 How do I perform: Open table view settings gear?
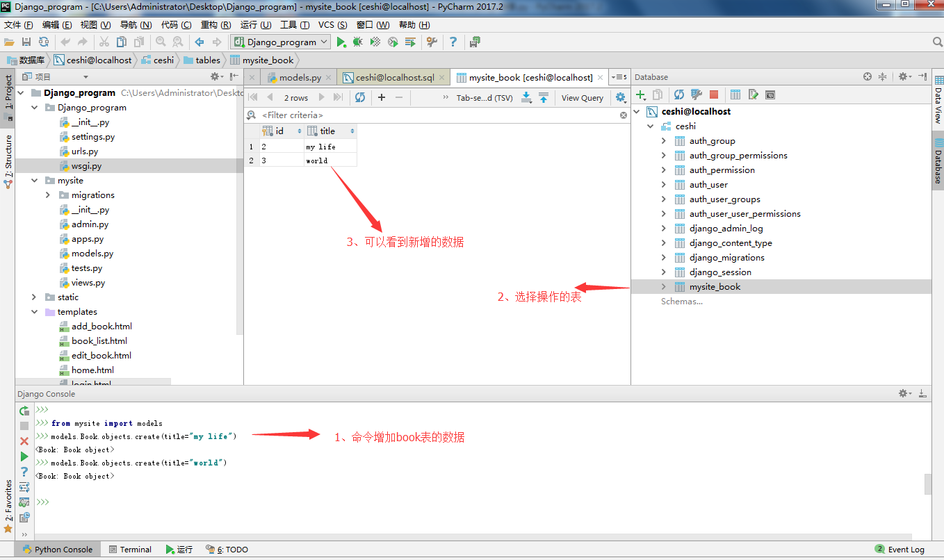pyautogui.click(x=621, y=98)
